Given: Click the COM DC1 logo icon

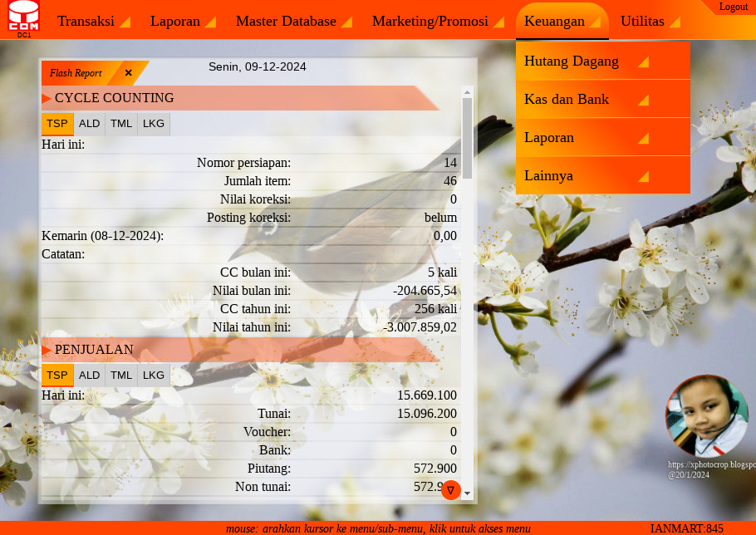Looking at the screenshot, I should [23, 18].
